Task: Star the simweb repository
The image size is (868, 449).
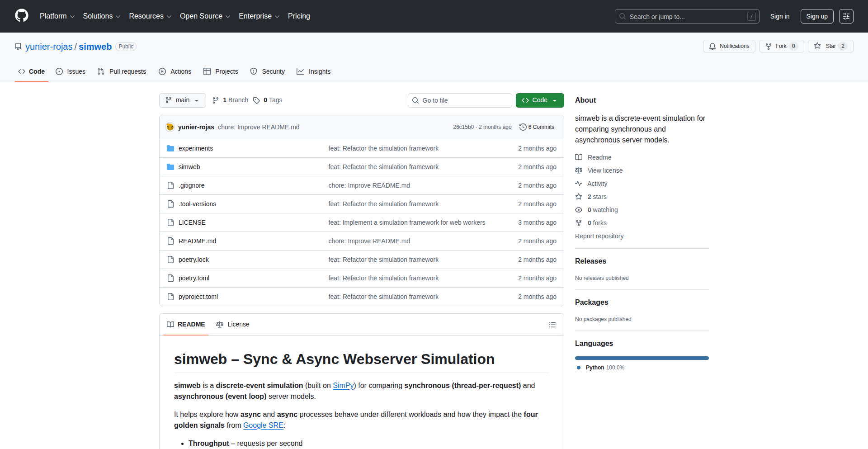Action: [830, 46]
